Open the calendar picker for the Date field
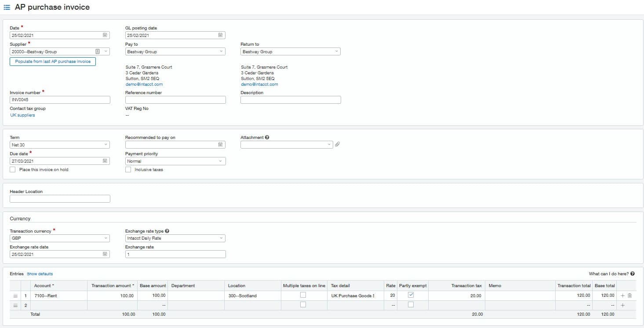Image resolution: width=644 pixels, height=328 pixels. tap(105, 35)
